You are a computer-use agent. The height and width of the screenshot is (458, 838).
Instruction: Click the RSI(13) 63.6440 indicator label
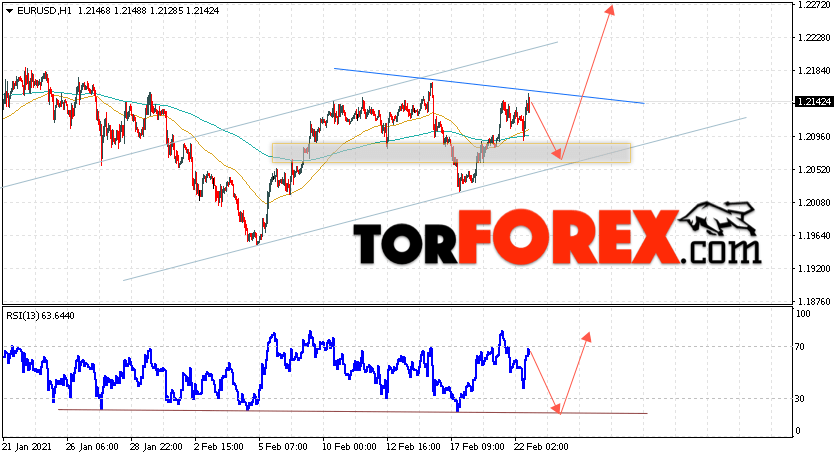[41, 316]
